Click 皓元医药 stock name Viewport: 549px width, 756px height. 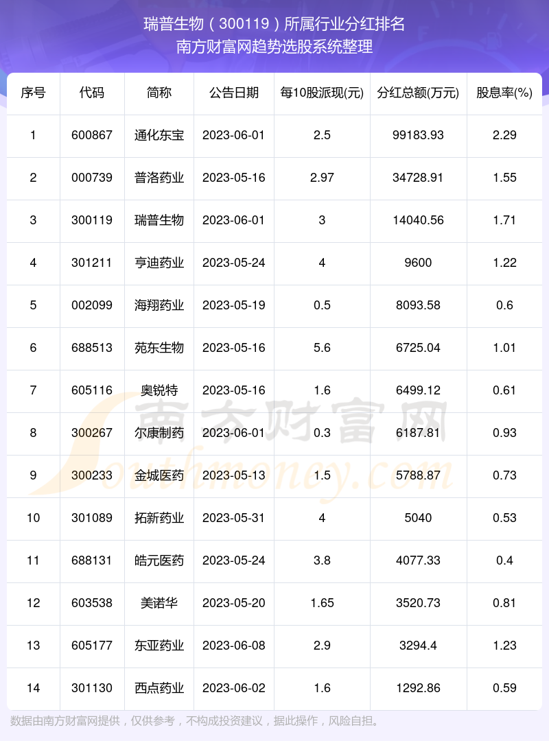click(x=159, y=560)
